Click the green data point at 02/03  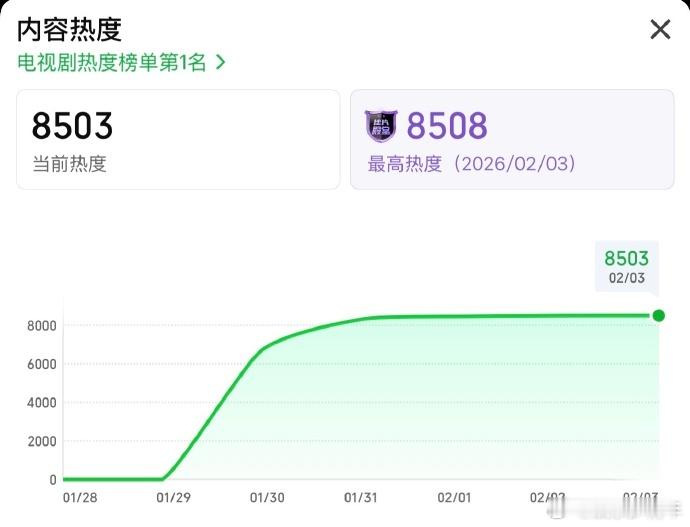pyautogui.click(x=658, y=315)
